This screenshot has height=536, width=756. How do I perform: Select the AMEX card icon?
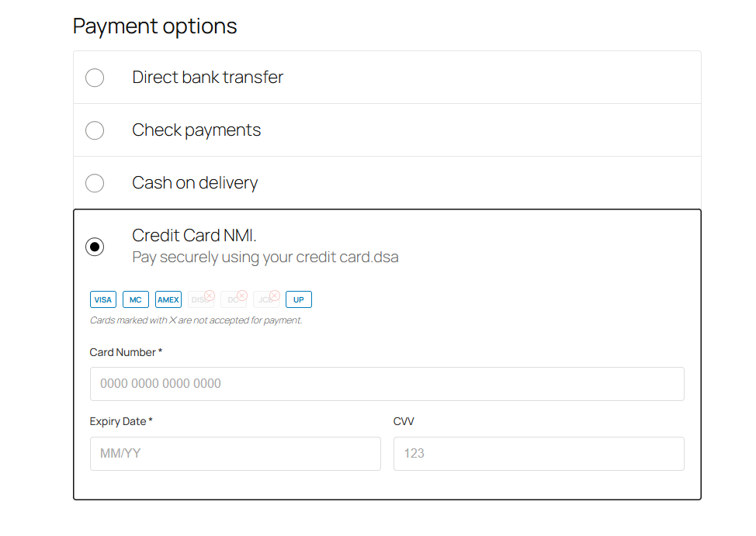click(x=168, y=299)
